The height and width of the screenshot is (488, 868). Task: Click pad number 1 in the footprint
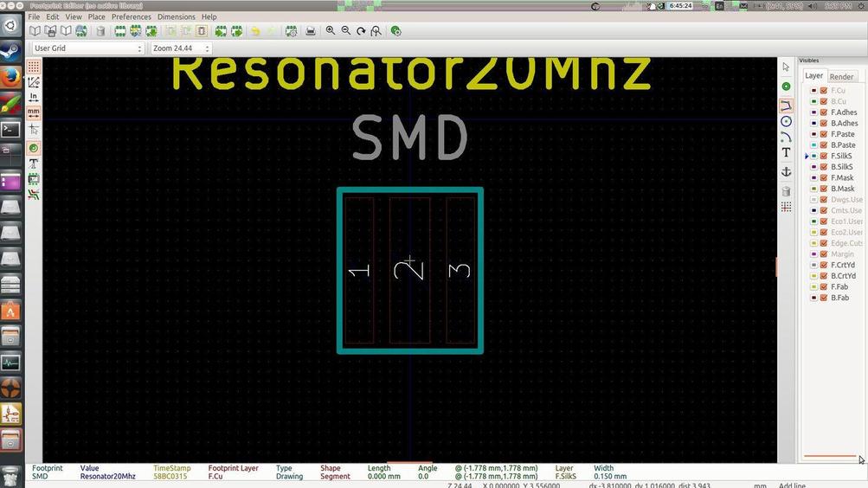pos(359,271)
